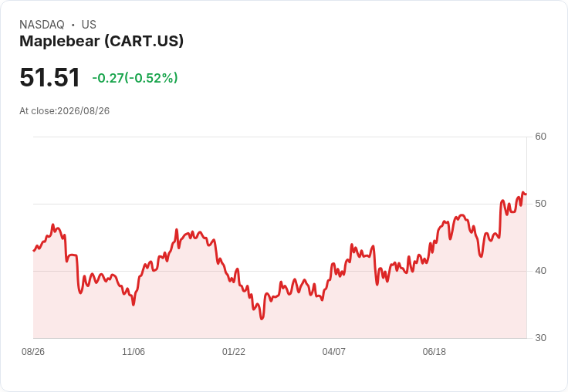Click the price line's starting point at 08/26
Screen dimensions: 568x392
click(x=34, y=251)
